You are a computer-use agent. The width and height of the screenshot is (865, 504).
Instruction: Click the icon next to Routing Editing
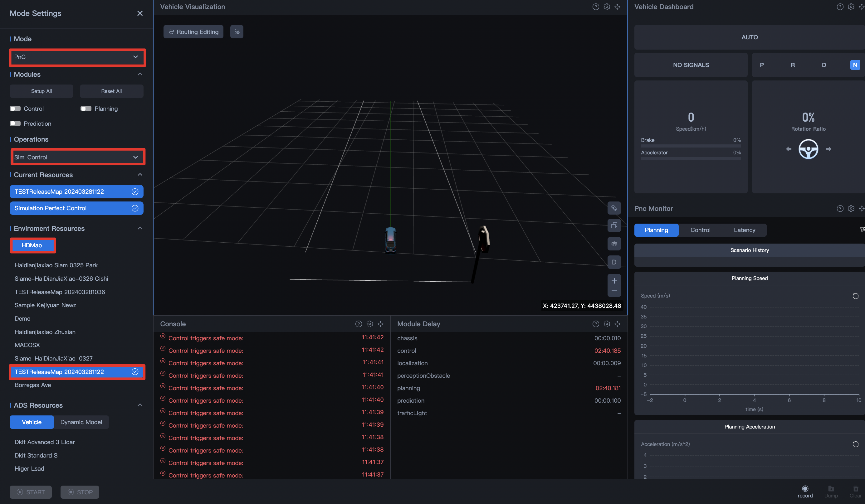[237, 31]
